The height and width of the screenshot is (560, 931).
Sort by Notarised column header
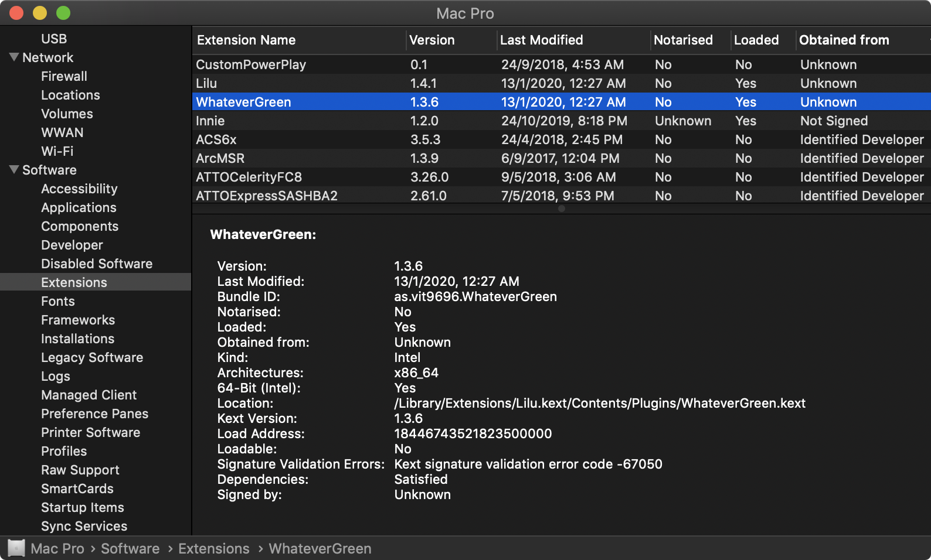point(690,40)
